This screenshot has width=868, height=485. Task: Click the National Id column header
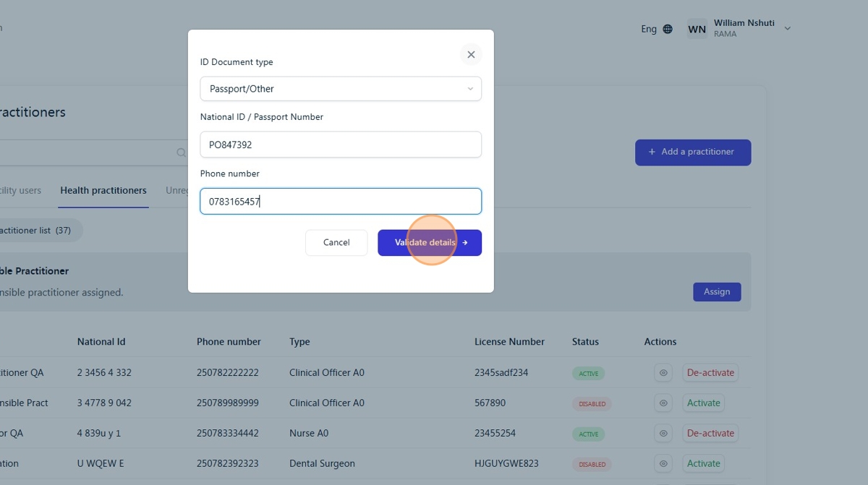click(101, 342)
